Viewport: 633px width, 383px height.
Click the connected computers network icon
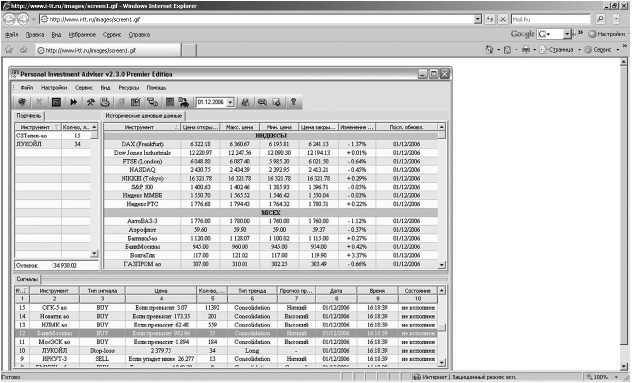153,102
